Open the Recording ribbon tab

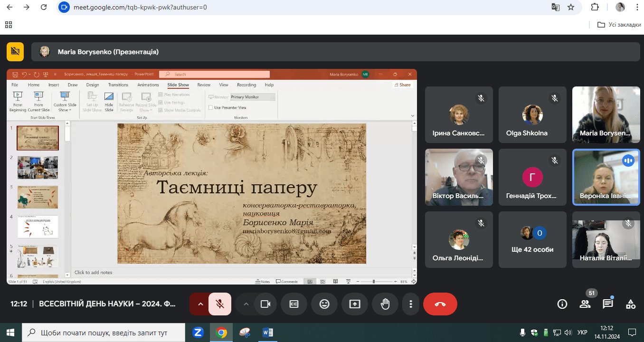[x=246, y=85]
